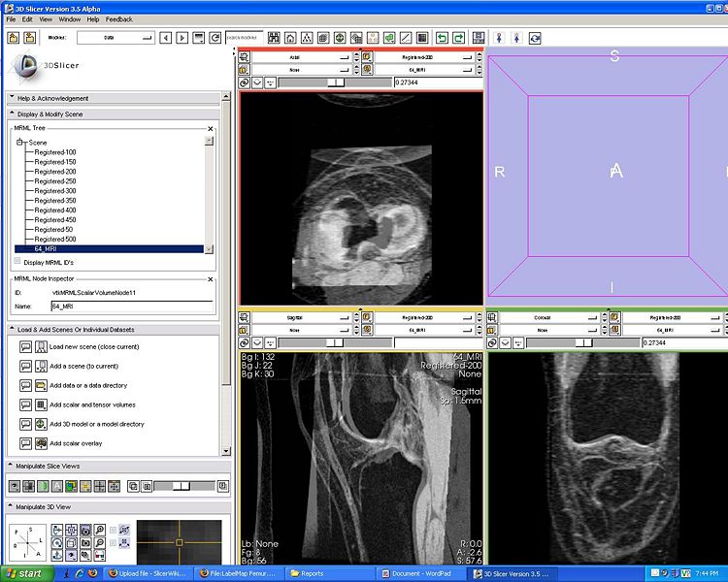
Task: Click the undo arrow in top toolbar
Action: [442, 38]
